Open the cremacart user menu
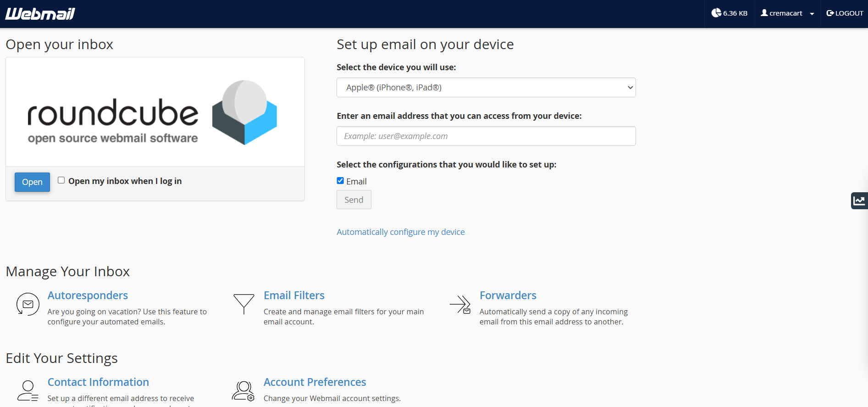This screenshot has height=407, width=868. pos(787,13)
